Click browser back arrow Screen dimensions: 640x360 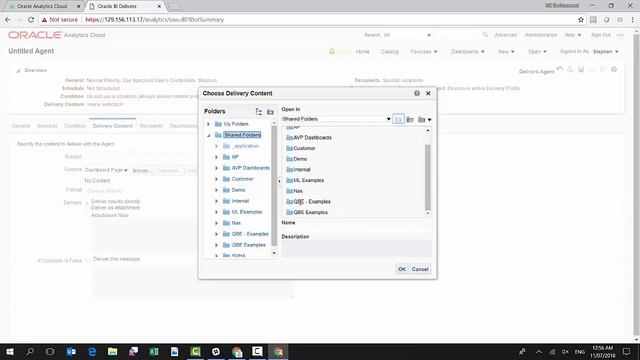point(8,20)
